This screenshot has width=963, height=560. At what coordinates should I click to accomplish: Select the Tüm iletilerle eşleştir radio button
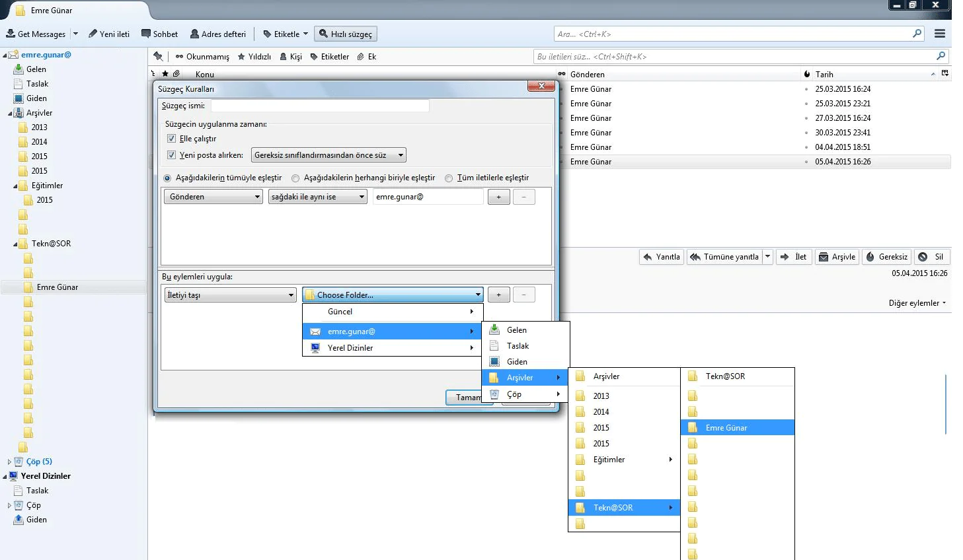[x=449, y=178]
